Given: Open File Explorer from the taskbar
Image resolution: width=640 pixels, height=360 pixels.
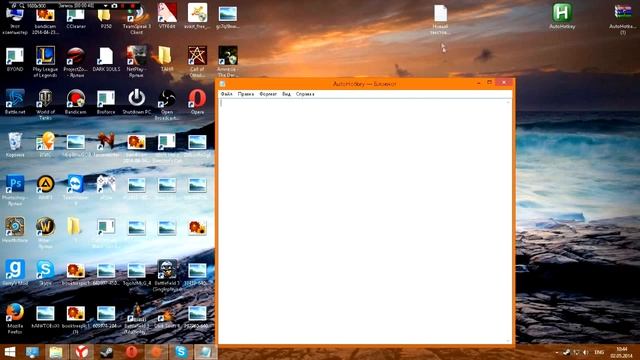Looking at the screenshot, I should coord(56,352).
